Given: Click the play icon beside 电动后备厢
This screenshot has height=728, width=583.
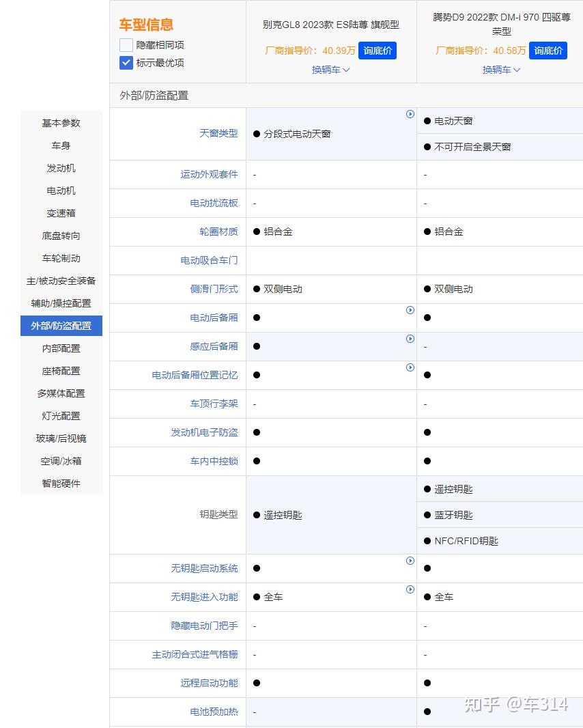Looking at the screenshot, I should point(410,309).
